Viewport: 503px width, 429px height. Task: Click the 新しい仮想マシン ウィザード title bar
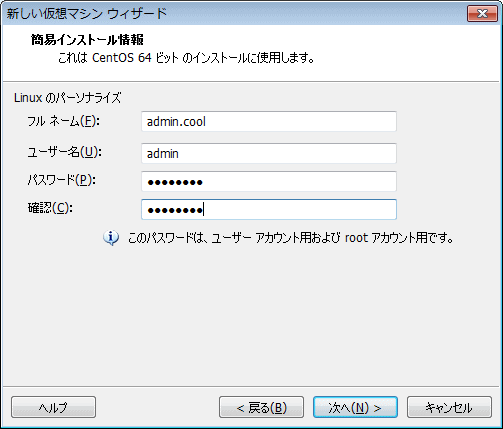click(x=233, y=14)
